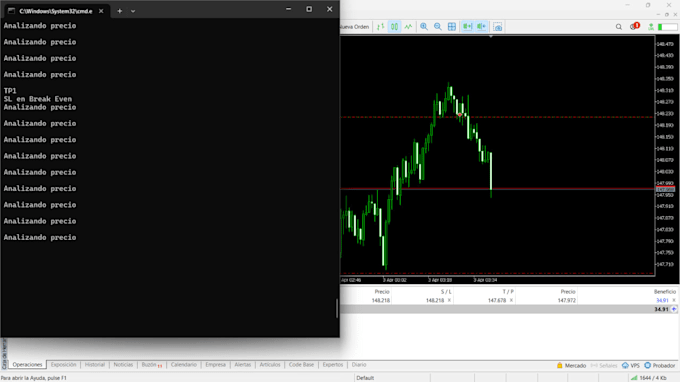Screen dimensions: 680x382
Task: Remove the T/P value 147.678
Action: point(511,300)
